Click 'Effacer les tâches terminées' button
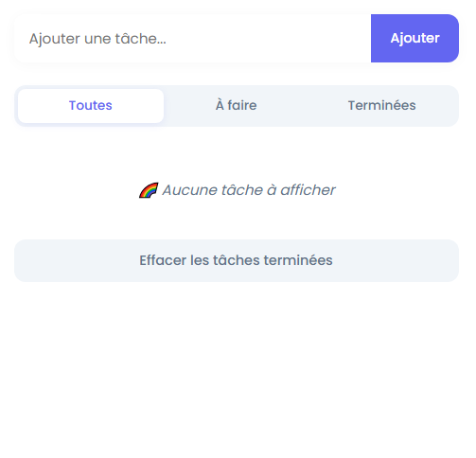 (x=237, y=260)
